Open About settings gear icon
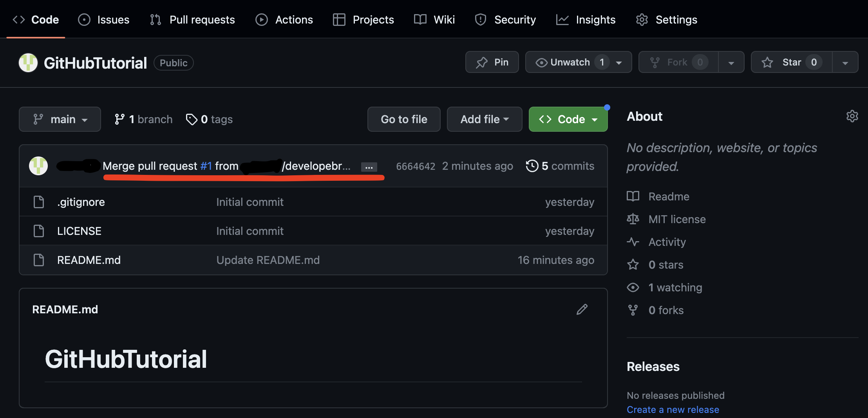The height and width of the screenshot is (418, 868). tap(852, 116)
